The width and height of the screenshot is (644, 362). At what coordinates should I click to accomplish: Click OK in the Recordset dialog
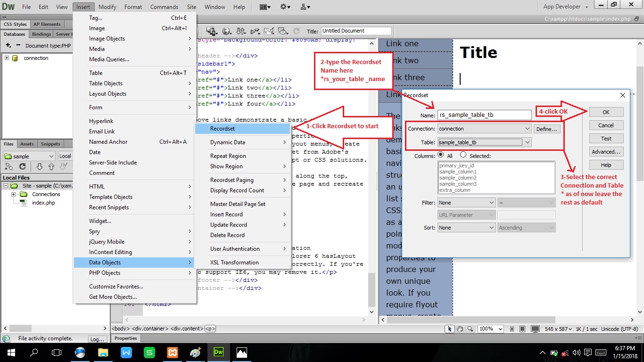(x=606, y=112)
